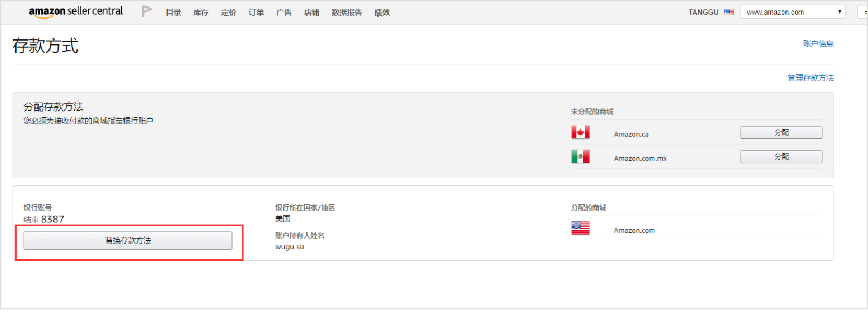This screenshot has width=868, height=313.
Task: Click the Amazon Seller Central logo
Action: click(76, 12)
